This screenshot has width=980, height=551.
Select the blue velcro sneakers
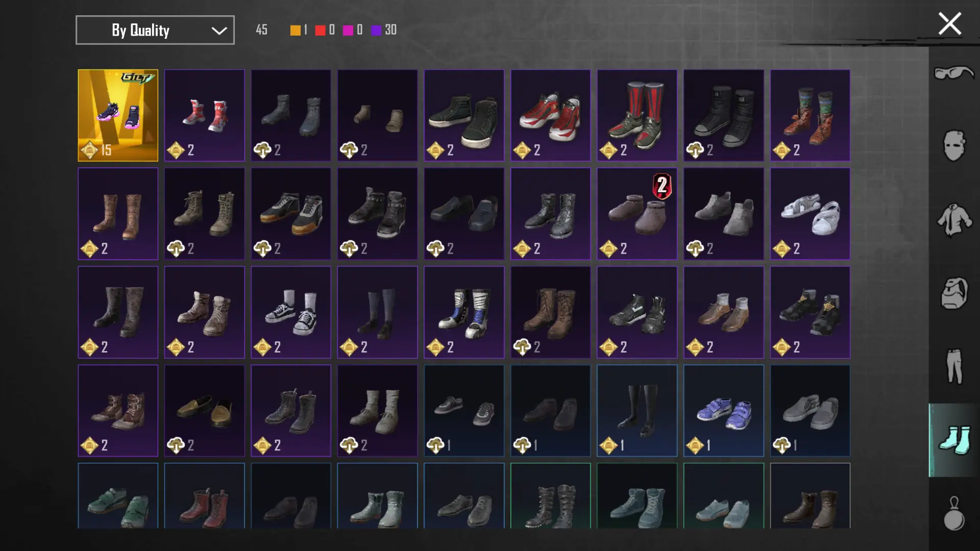[724, 411]
